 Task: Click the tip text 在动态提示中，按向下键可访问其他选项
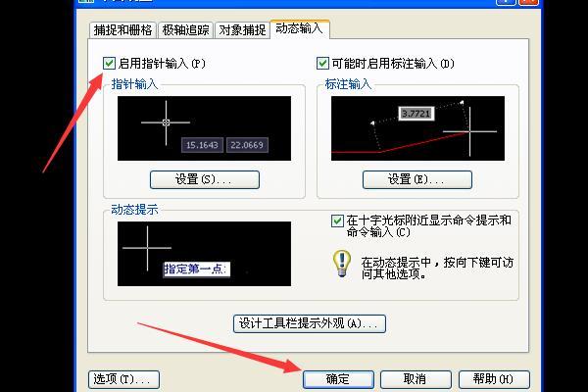coord(437,268)
